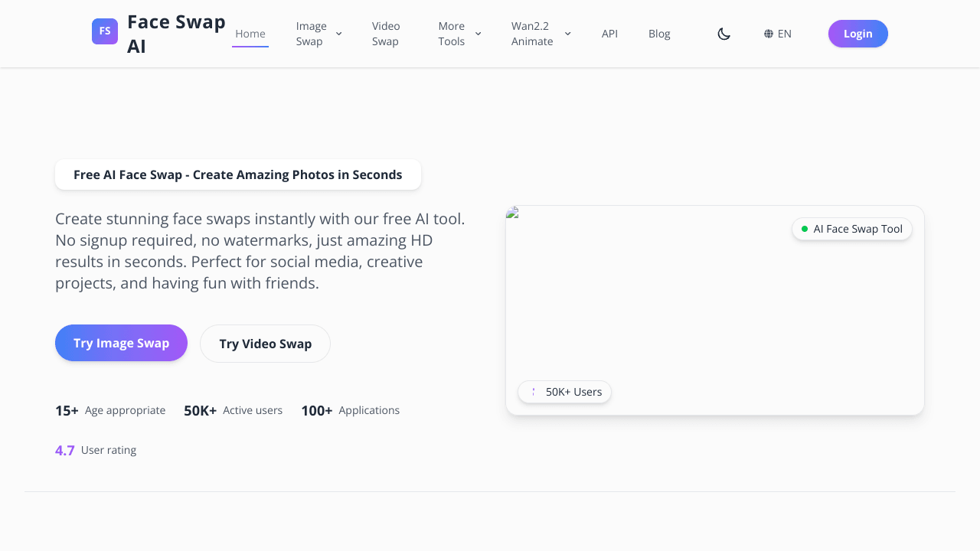Expand the Image Swap dropdown chevron
The height and width of the screenshot is (551, 980).
coord(338,34)
